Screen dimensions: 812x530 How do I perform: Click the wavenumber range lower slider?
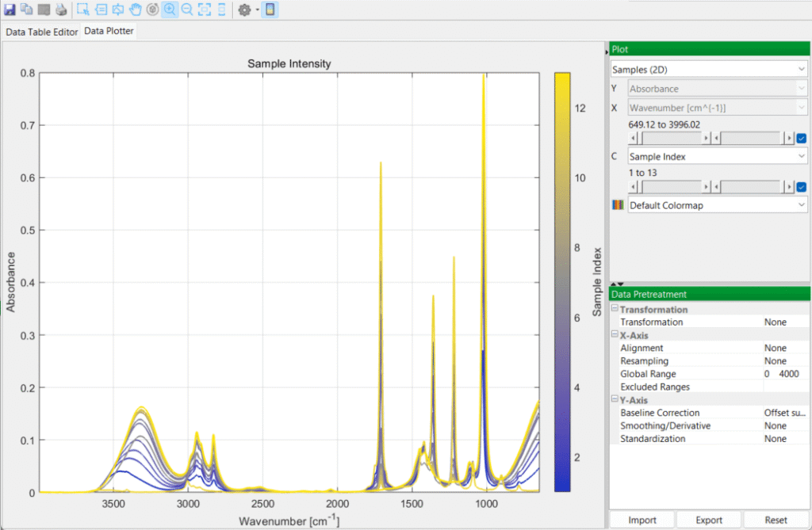(x=670, y=139)
